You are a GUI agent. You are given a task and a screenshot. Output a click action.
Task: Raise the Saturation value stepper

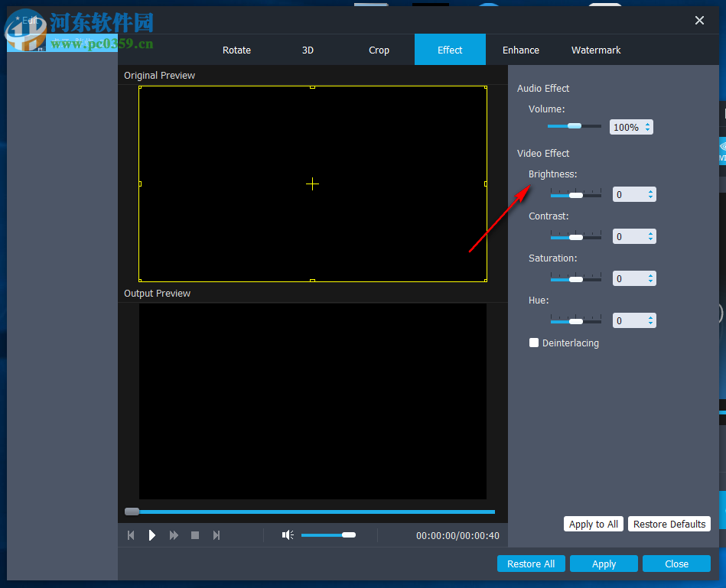pos(650,275)
